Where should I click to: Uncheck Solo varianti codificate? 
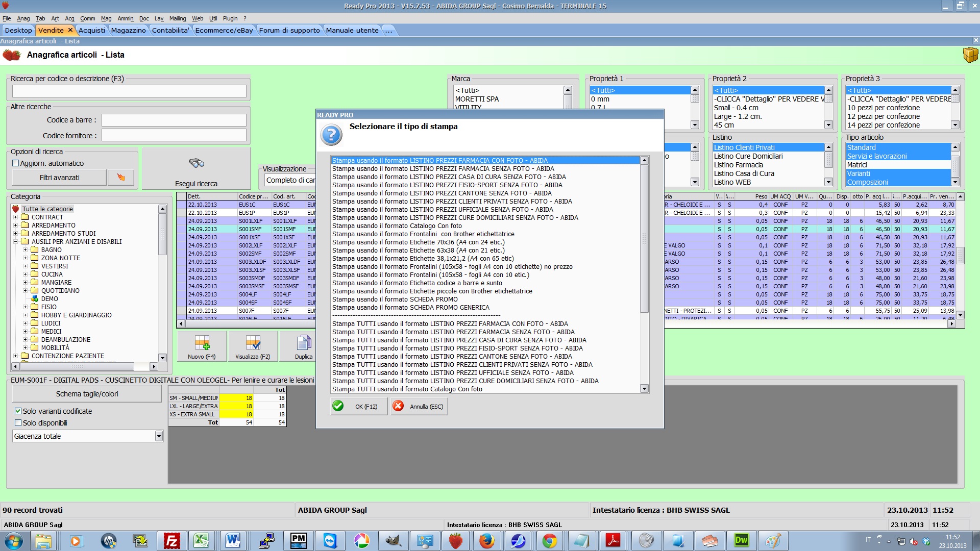click(x=18, y=411)
